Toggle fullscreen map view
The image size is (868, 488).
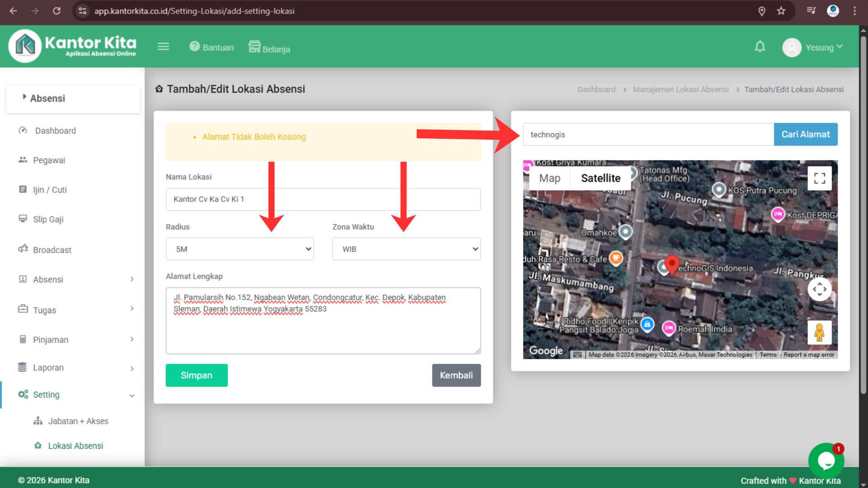[x=819, y=178]
